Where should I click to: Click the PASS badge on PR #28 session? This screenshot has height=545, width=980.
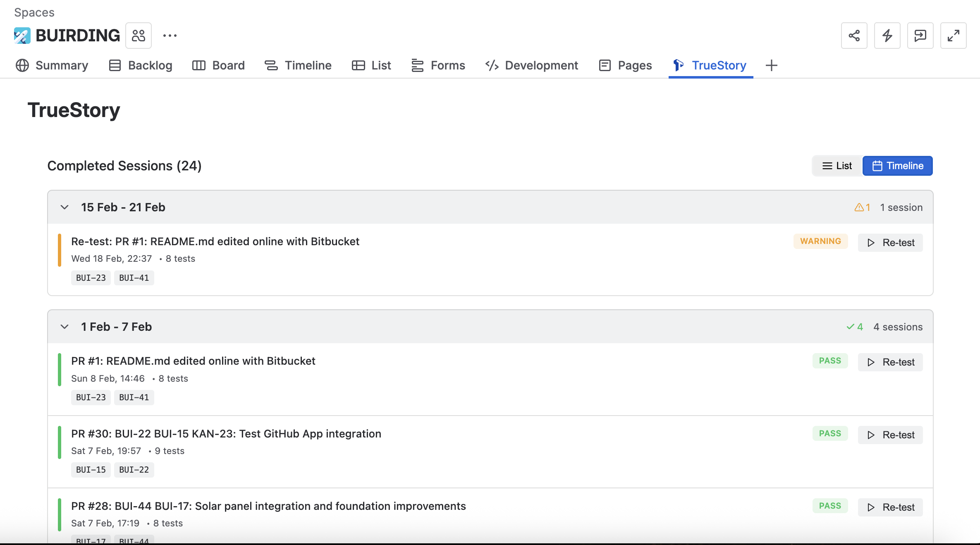[830, 506]
